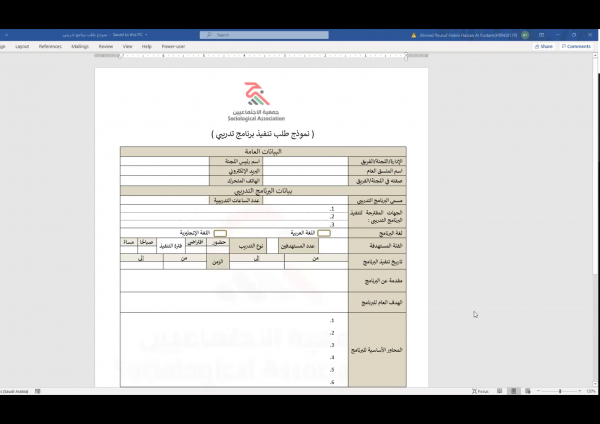
Task: Click the vertical scrollbar up arrow
Action: pyautogui.click(x=595, y=56)
